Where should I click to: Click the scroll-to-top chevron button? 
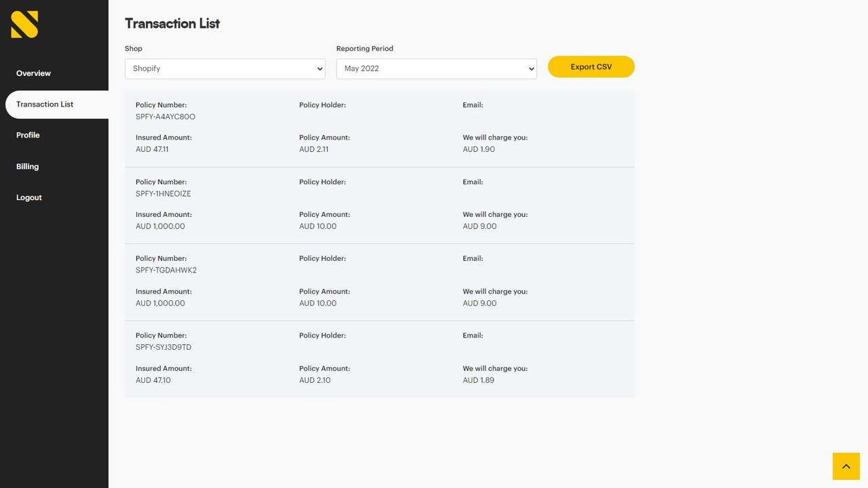click(846, 466)
